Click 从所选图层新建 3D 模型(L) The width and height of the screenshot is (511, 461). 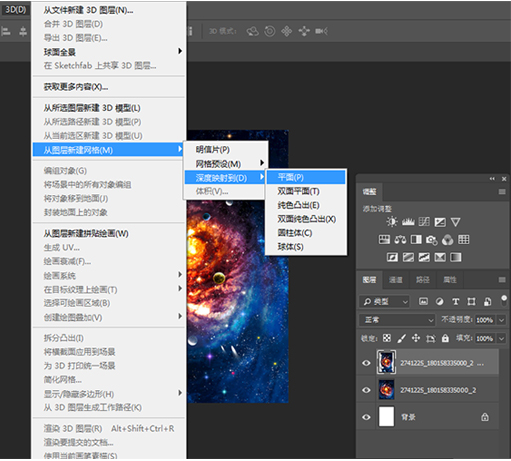tap(109, 108)
